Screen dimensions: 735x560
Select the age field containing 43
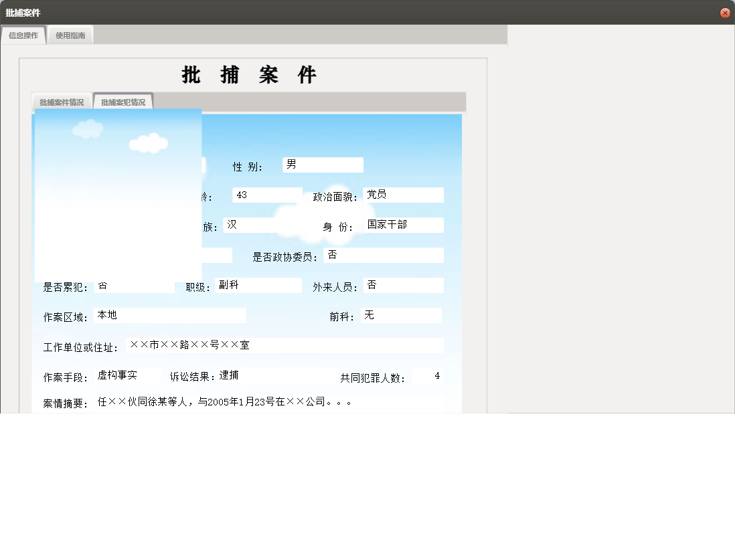pos(266,194)
